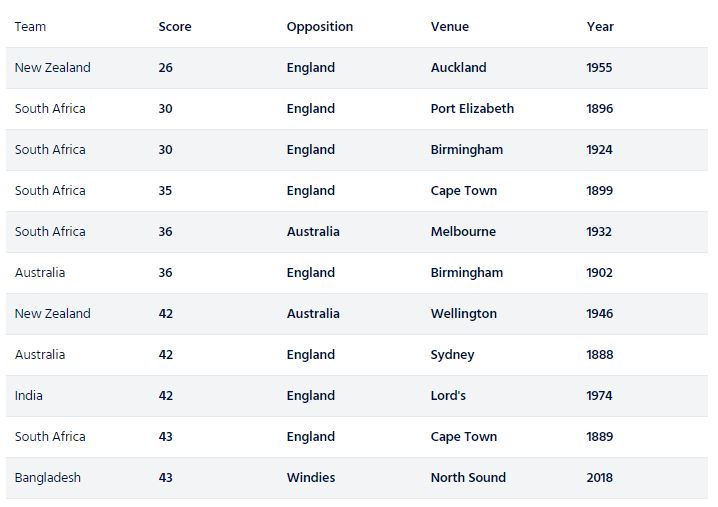This screenshot has height=507, width=718.
Task: Select the Bangladesh team cell
Action: coord(48,478)
